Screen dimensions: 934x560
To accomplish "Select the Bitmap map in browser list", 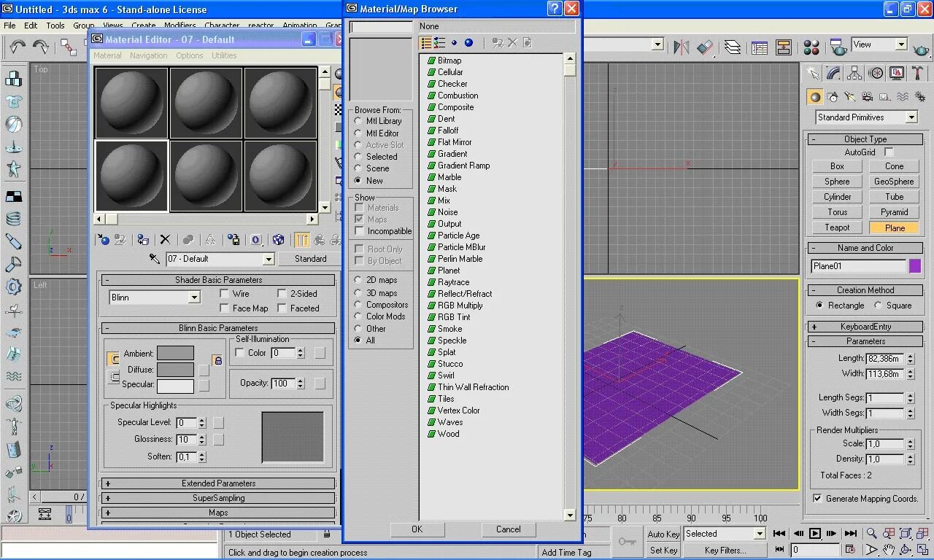I will click(x=449, y=61).
